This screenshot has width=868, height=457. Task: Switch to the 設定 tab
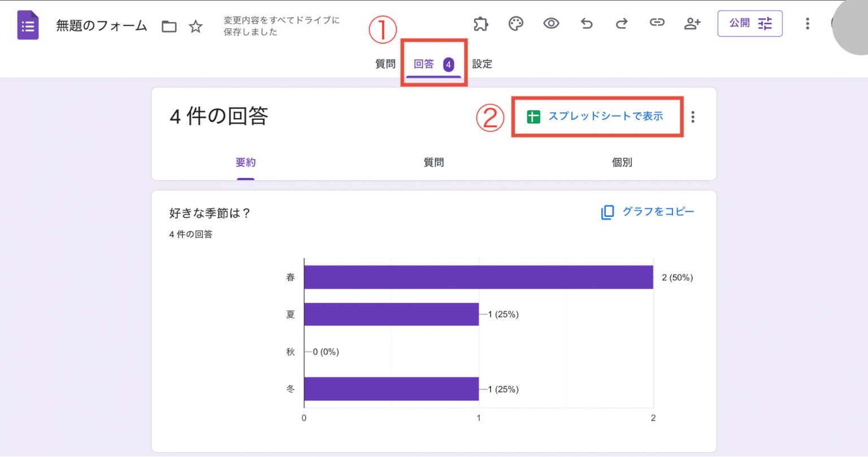482,64
